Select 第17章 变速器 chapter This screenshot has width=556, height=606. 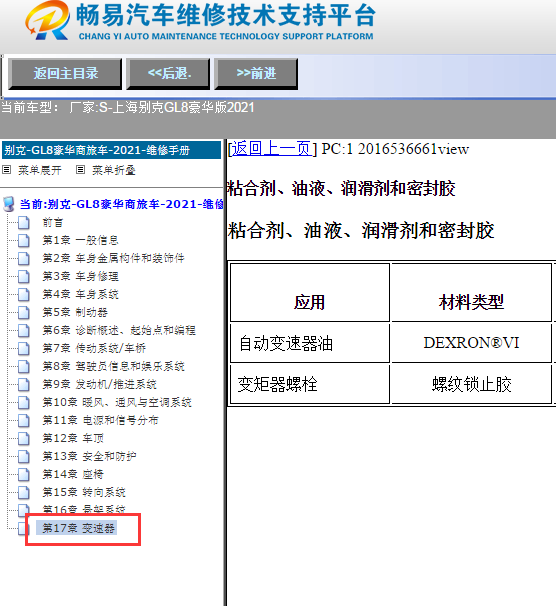coord(78,528)
